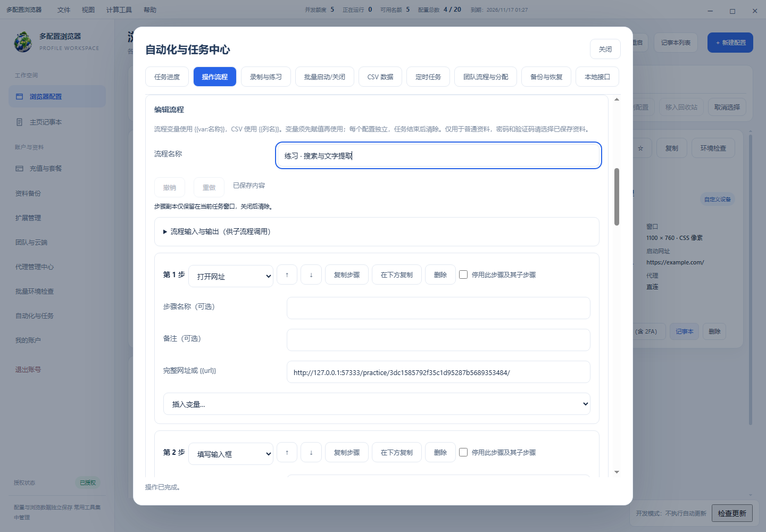
Task: Move step 1 down with arrow button
Action: tap(311, 275)
